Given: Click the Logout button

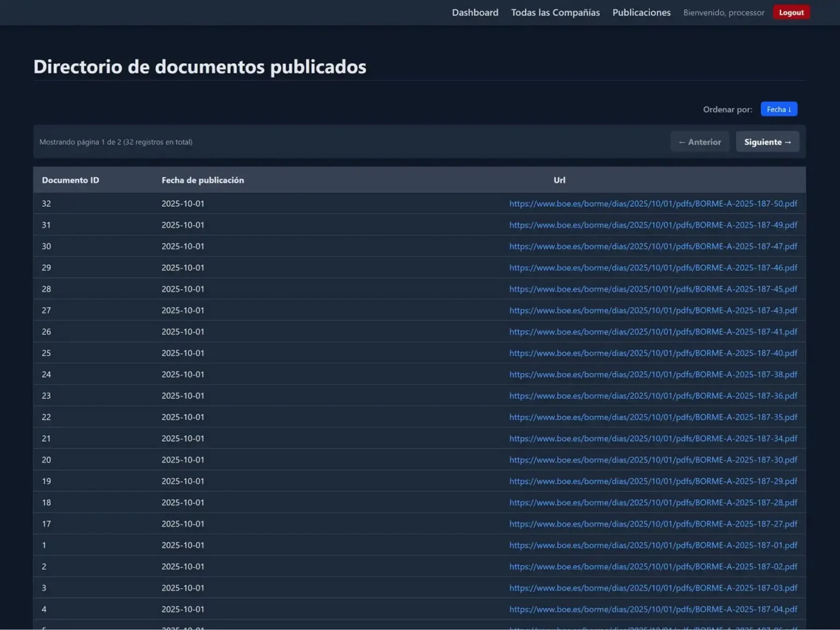Looking at the screenshot, I should (x=791, y=11).
